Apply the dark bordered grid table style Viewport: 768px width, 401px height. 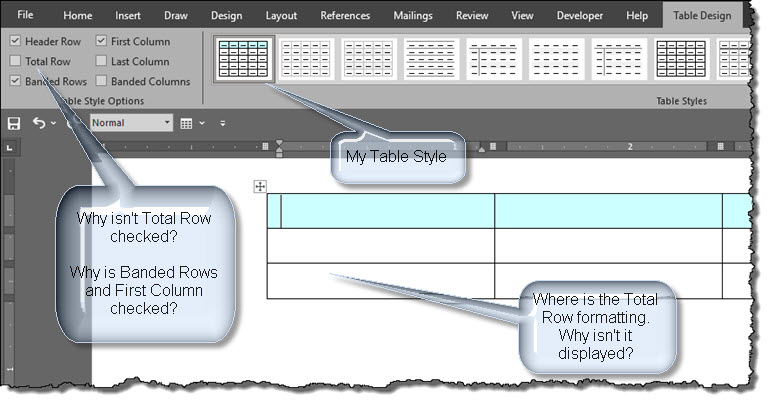(x=681, y=59)
